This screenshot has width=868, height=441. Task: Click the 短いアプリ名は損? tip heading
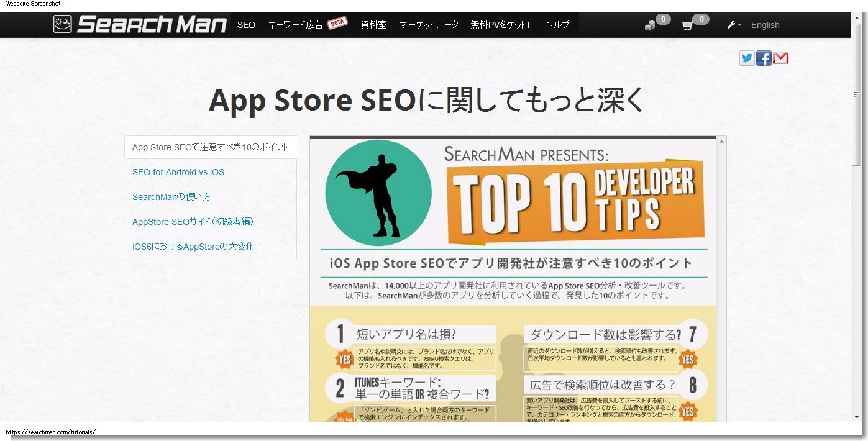click(406, 335)
